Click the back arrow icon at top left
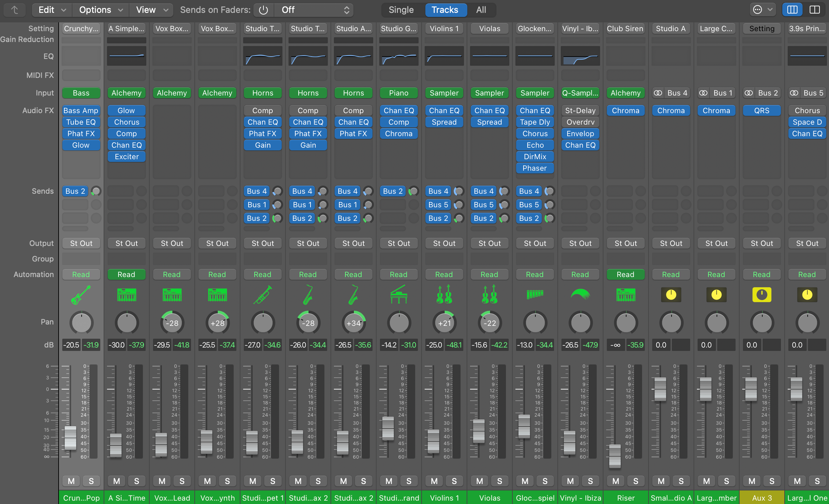 [x=15, y=10]
